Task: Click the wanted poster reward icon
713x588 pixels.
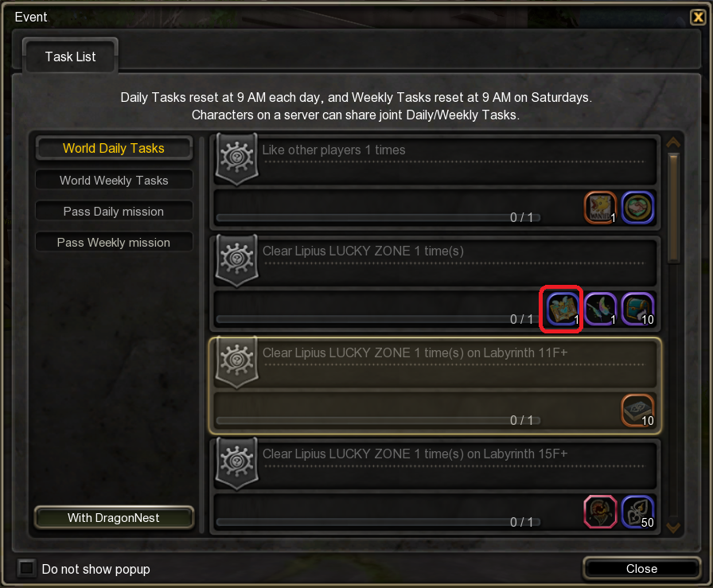Action: [600, 208]
